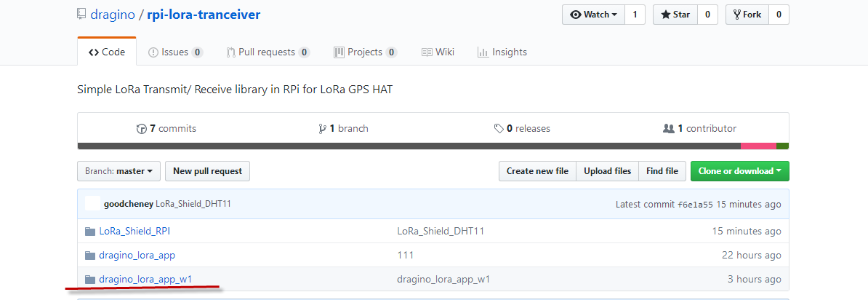View the 1 branch list
The image size is (868, 300).
[x=343, y=128]
